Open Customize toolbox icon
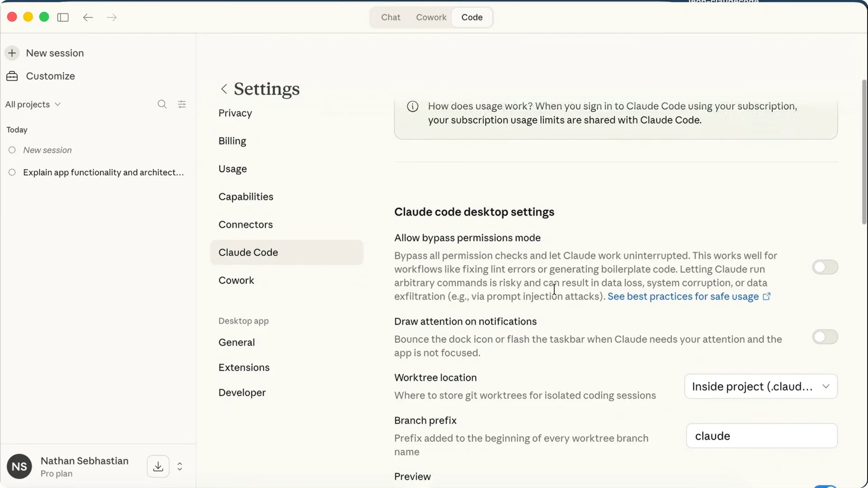This screenshot has height=488, width=868. pyautogui.click(x=12, y=76)
